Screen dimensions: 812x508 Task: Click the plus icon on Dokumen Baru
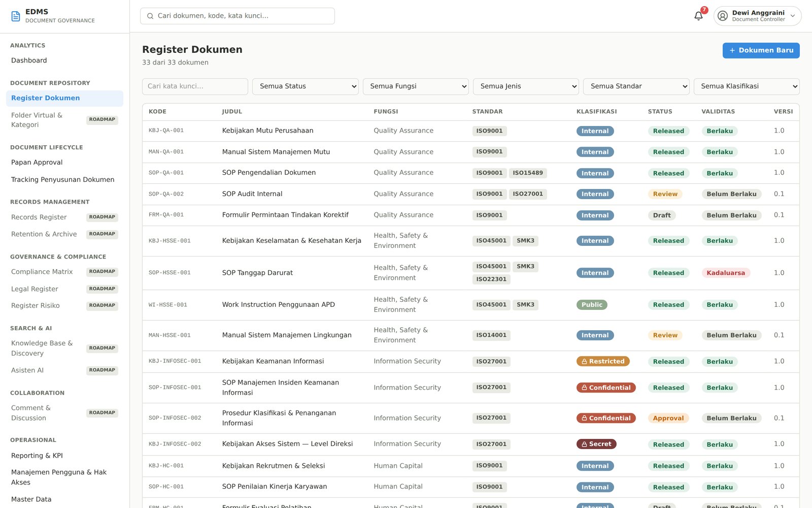732,50
